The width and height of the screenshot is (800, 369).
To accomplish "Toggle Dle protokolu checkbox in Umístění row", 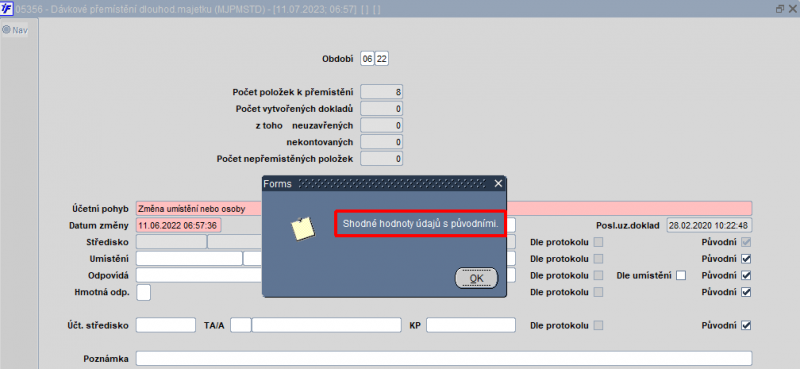I will tap(598, 259).
